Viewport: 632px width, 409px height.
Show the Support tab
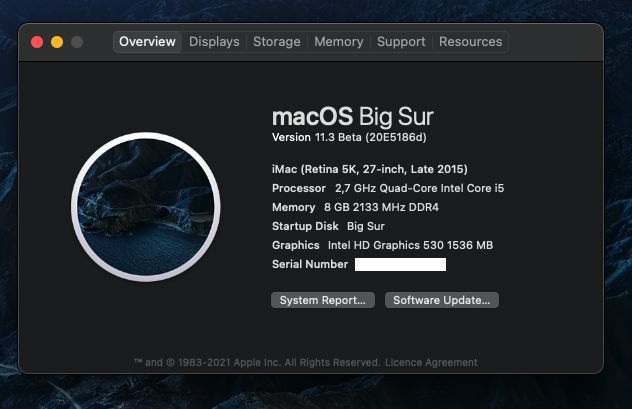tap(401, 42)
